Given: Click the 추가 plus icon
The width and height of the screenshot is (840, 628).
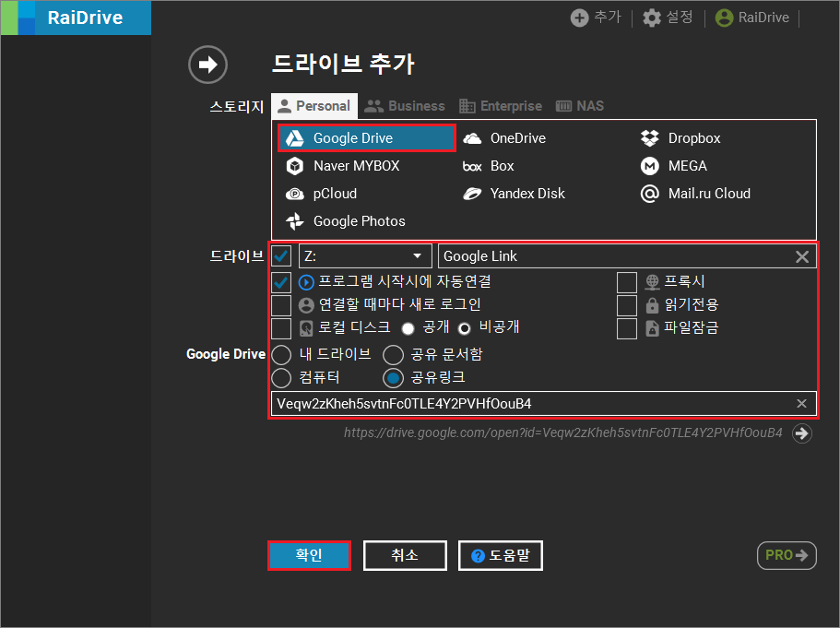Looking at the screenshot, I should [x=579, y=18].
